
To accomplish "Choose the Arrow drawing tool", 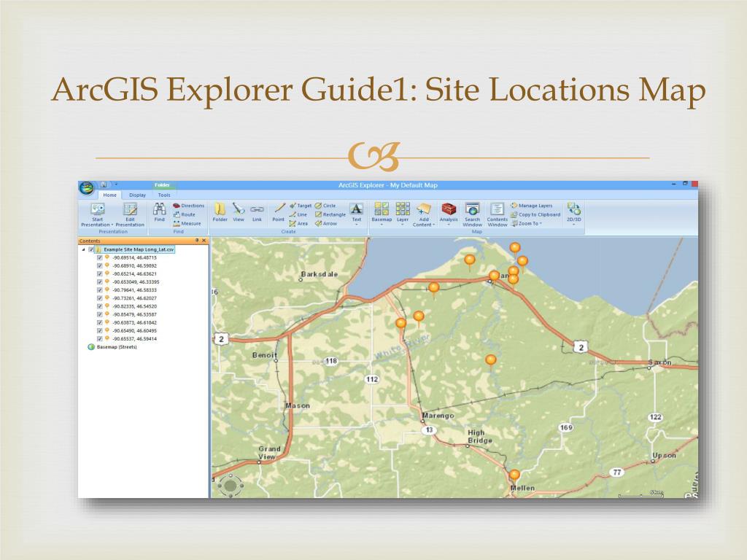I will pyautogui.click(x=326, y=223).
